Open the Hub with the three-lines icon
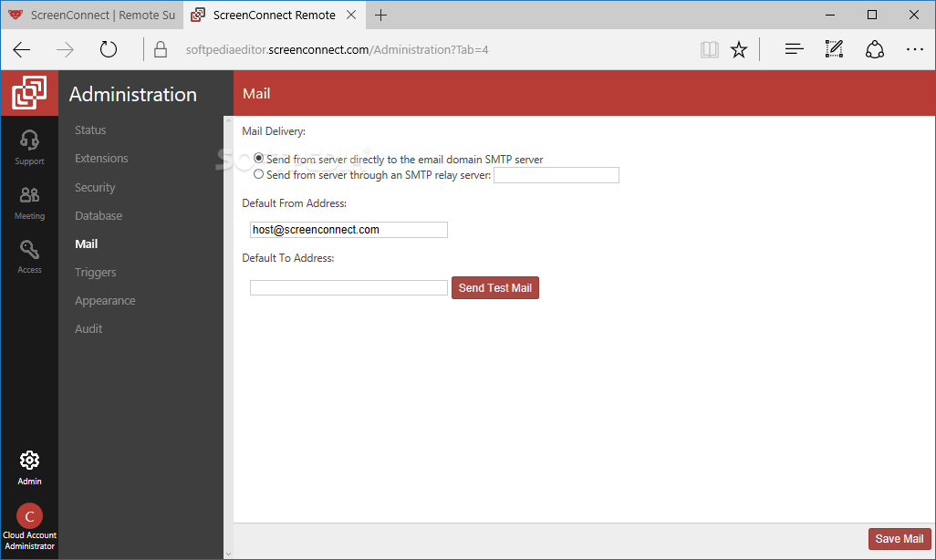This screenshot has height=560, width=936. (x=794, y=49)
